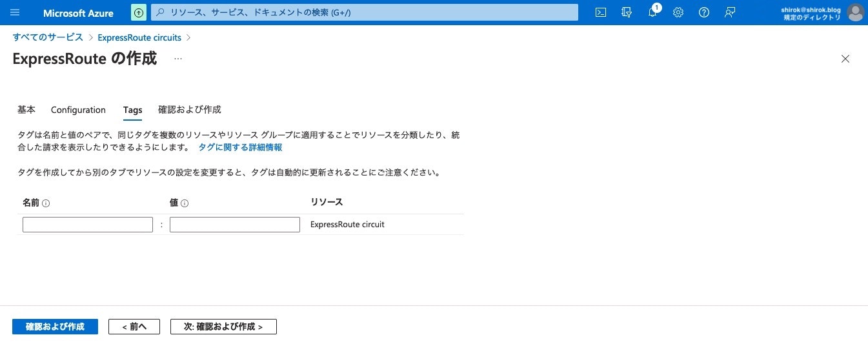Open the notifications bell

pyautogui.click(x=653, y=12)
